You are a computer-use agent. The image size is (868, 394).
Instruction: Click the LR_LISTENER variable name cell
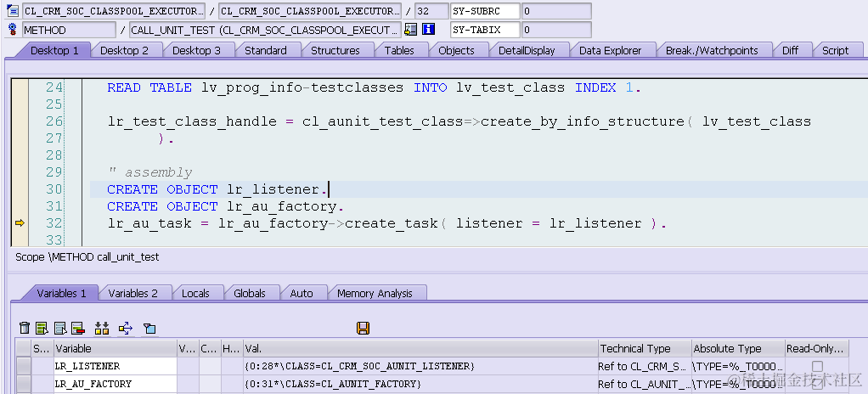(116, 366)
